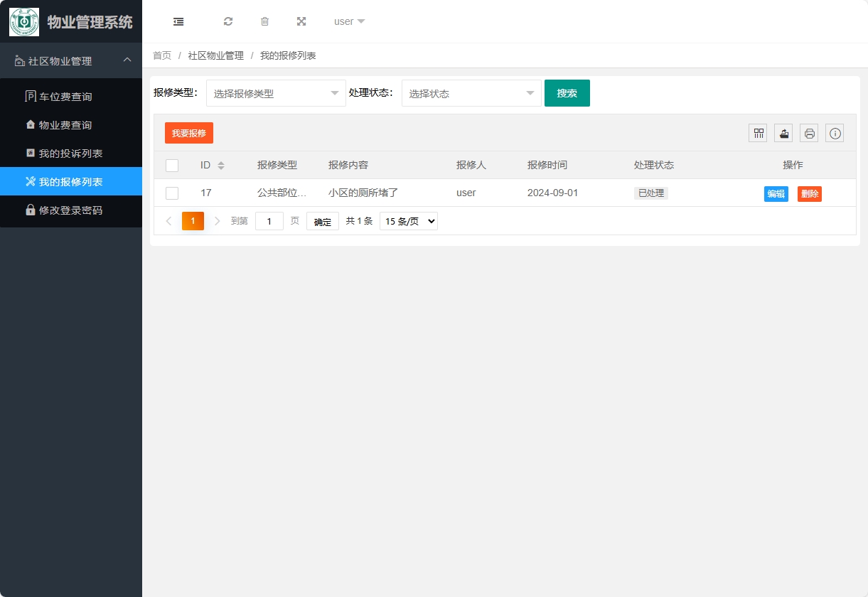Image resolution: width=868 pixels, height=597 pixels.
Task: Refresh the current page
Action: pos(228,21)
